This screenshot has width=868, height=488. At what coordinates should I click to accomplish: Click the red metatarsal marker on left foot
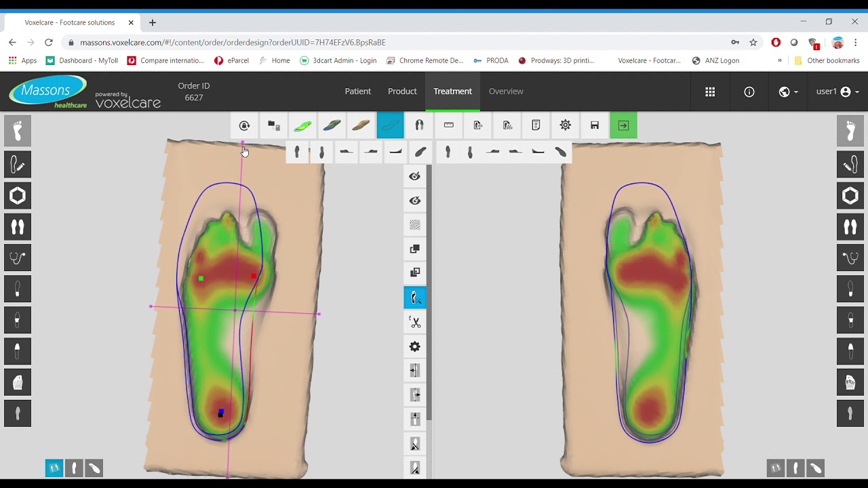(254, 276)
